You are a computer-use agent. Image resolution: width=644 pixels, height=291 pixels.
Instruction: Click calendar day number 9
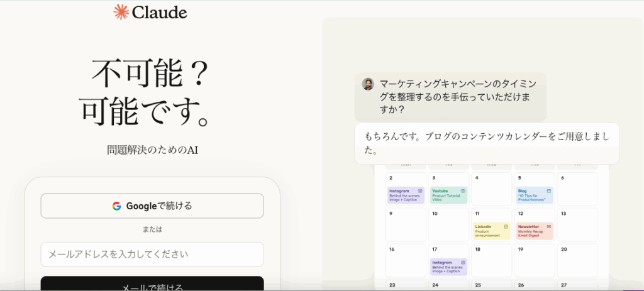[391, 214]
